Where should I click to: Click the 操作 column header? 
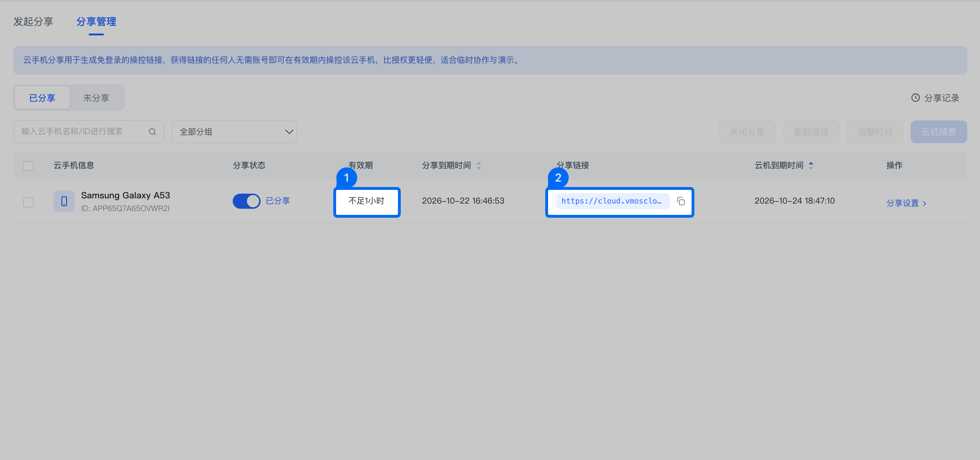(894, 165)
